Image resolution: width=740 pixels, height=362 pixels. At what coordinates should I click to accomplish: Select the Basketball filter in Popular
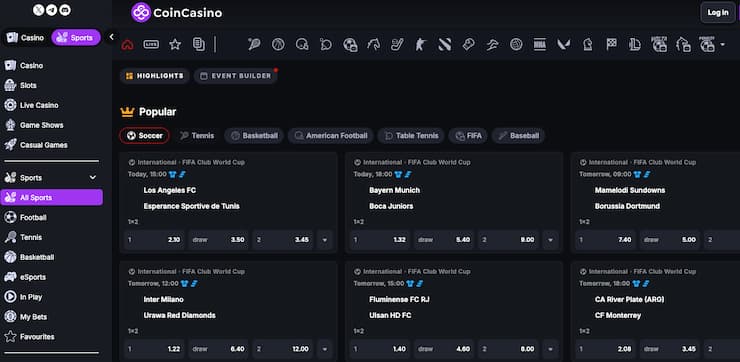[x=254, y=136]
